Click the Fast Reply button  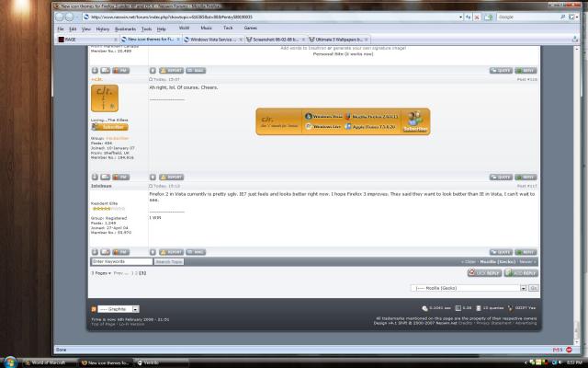coord(484,273)
